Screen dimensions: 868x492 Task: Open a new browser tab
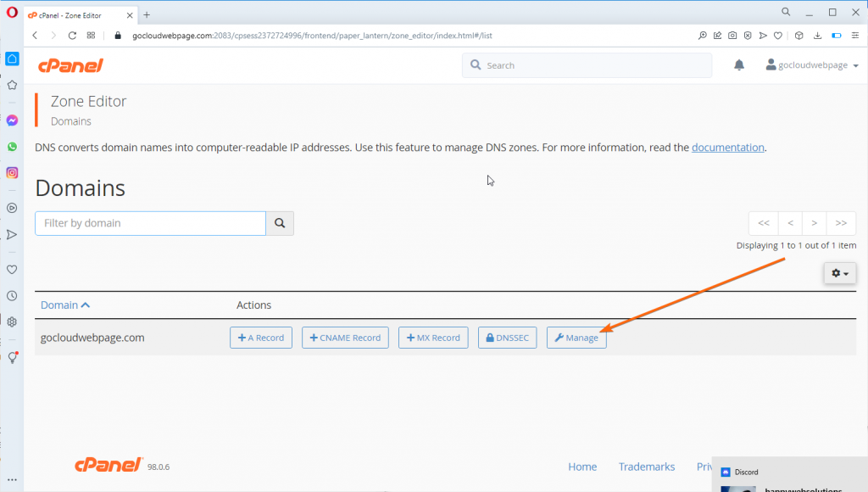click(147, 14)
